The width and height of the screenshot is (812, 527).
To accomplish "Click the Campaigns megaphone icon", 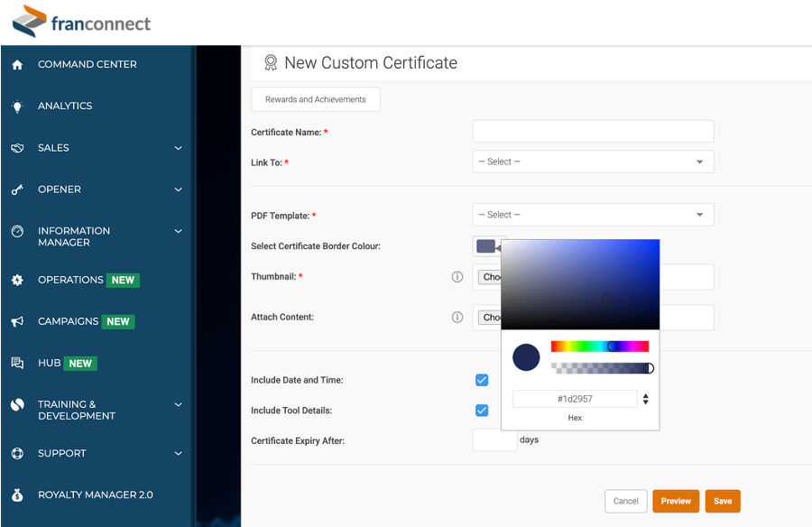I will [x=17, y=321].
